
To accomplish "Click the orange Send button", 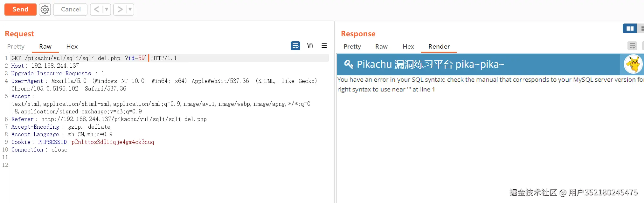I will (20, 10).
